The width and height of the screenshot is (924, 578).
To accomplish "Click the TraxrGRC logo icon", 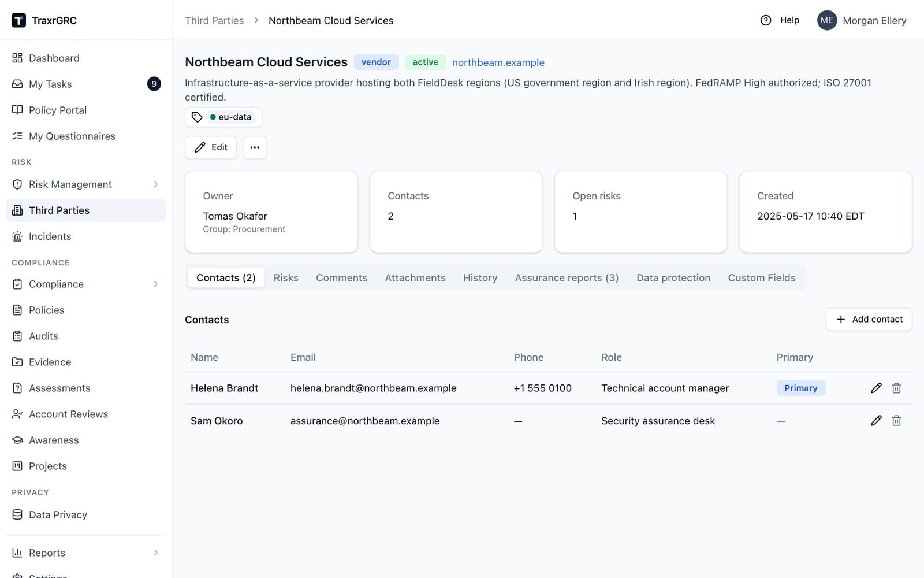I will tap(18, 20).
